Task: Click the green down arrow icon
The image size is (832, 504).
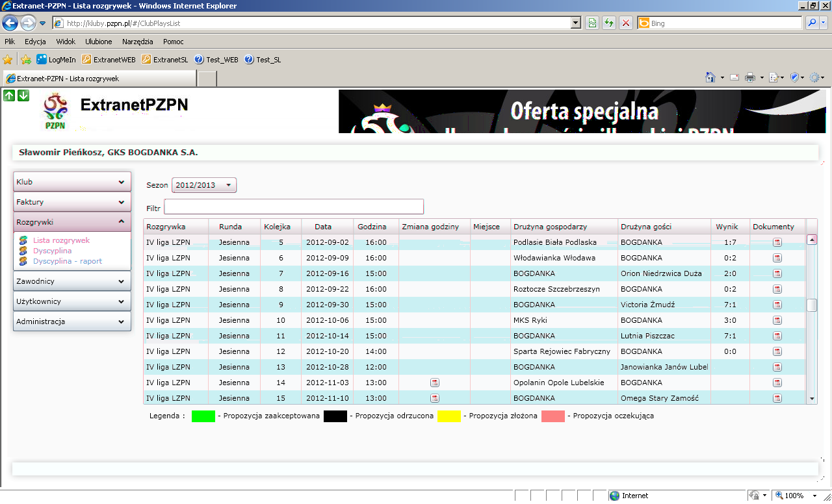Action: click(23, 95)
